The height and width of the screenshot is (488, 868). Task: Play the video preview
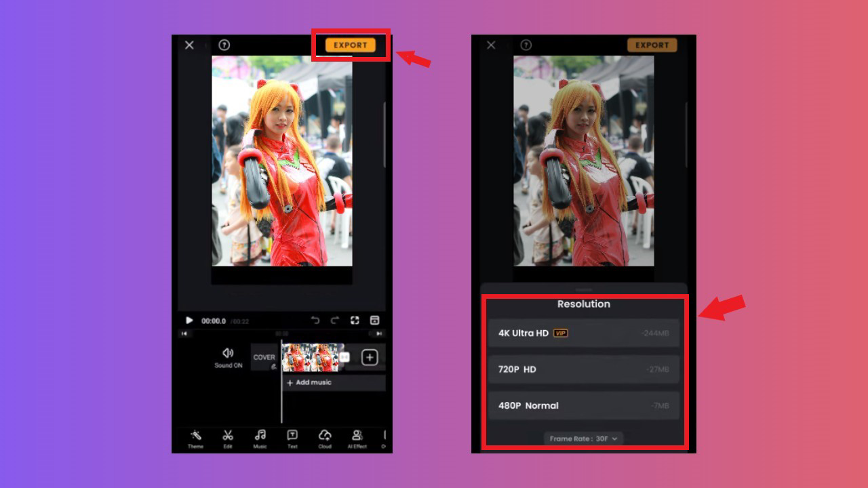[x=189, y=319]
